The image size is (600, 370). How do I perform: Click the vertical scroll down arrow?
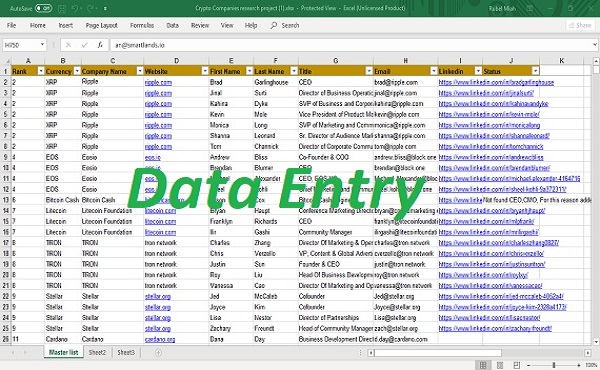click(596, 342)
